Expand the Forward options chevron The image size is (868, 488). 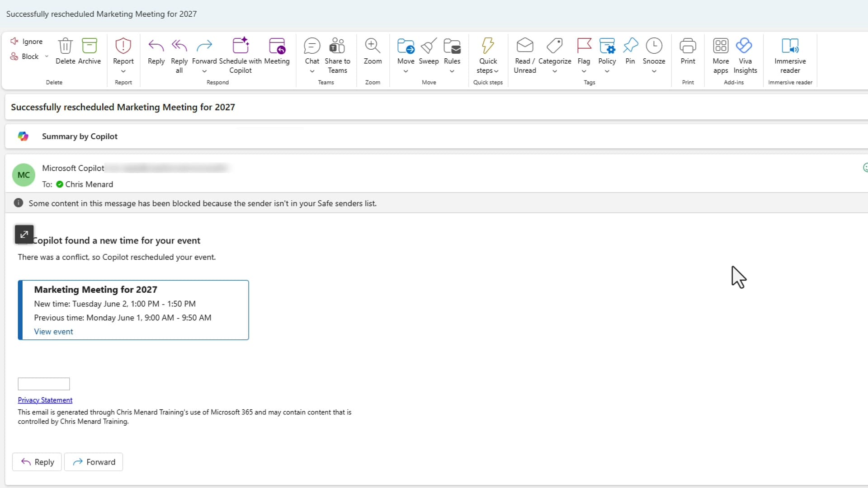click(x=204, y=71)
